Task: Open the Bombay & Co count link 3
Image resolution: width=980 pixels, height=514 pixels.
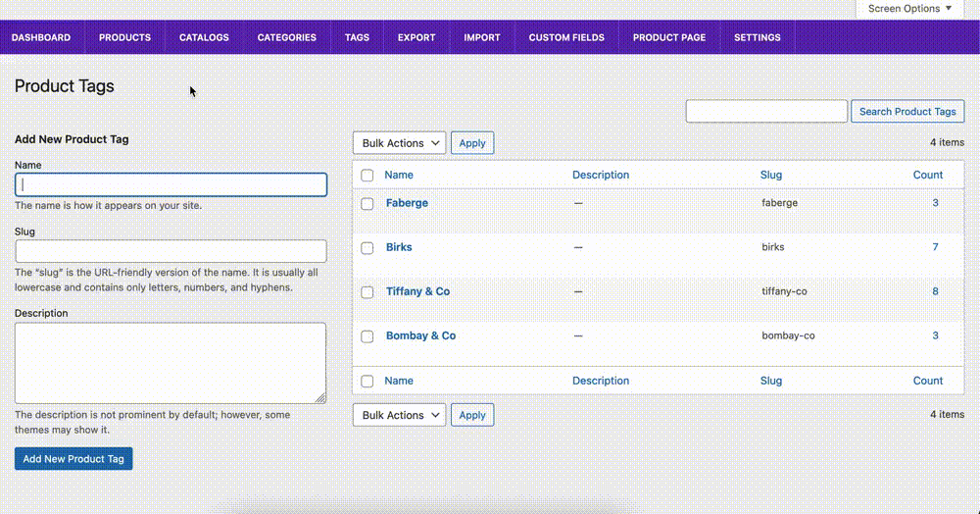Action: point(936,335)
